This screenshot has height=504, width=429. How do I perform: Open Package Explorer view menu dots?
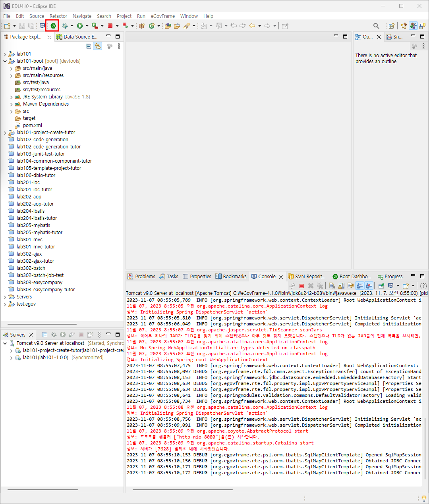[119, 46]
